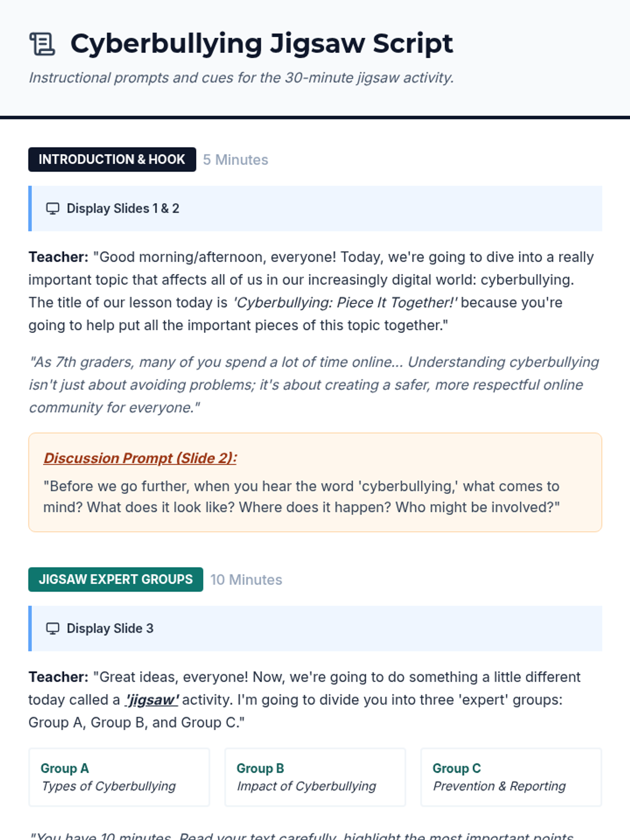Open the Discussion Prompt (Slide 2) link
The height and width of the screenshot is (840, 630).
point(140,458)
